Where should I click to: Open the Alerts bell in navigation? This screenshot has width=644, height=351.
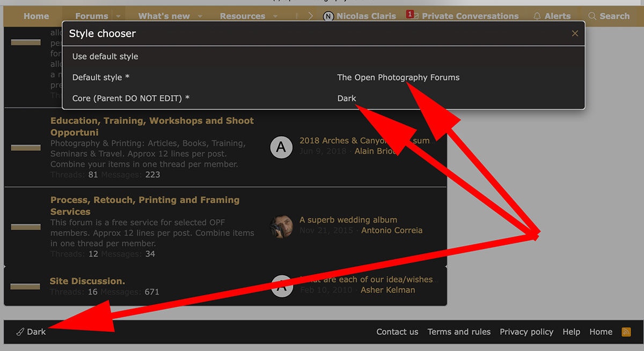click(x=552, y=16)
